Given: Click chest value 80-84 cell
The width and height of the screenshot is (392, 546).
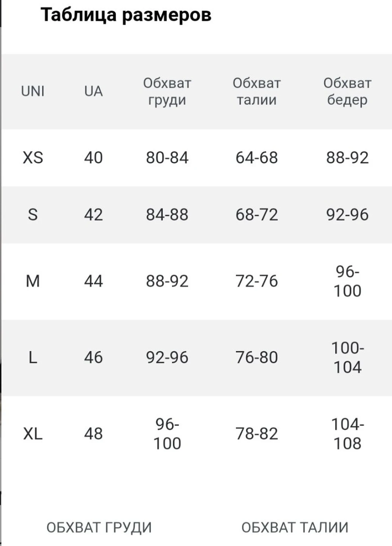Looking at the screenshot, I should [167, 158].
